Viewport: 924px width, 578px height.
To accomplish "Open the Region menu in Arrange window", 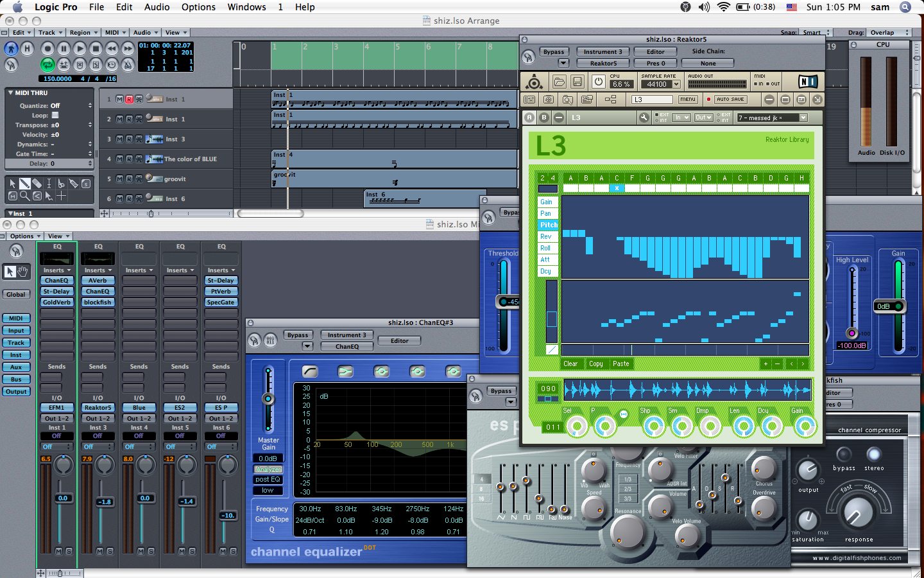I will (83, 33).
